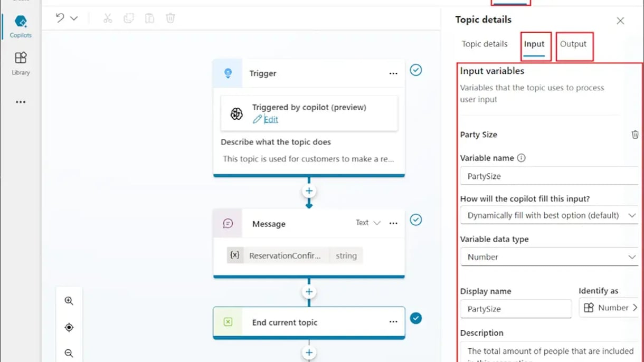644x362 pixels.
Task: Click the undo arrow in toolbar
Action: point(60,18)
